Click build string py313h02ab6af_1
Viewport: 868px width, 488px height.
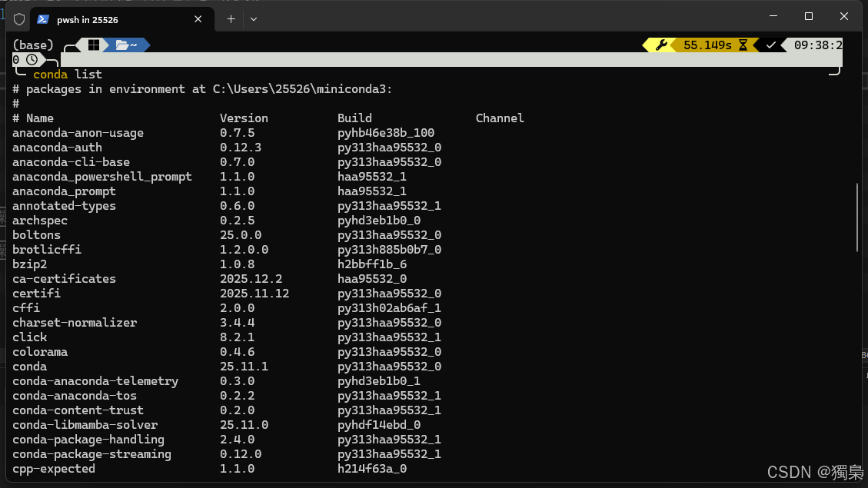[x=389, y=307]
